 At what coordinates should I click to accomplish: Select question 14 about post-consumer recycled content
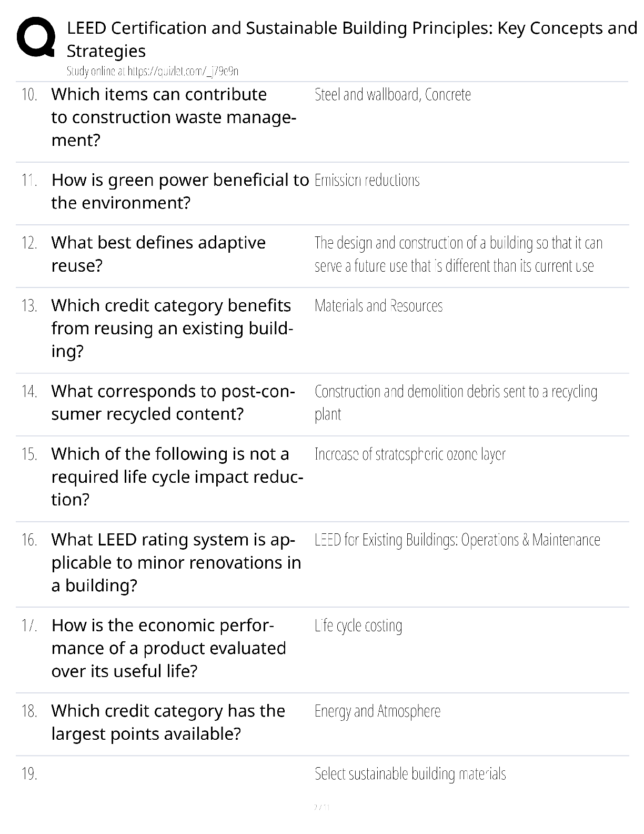[173, 402]
